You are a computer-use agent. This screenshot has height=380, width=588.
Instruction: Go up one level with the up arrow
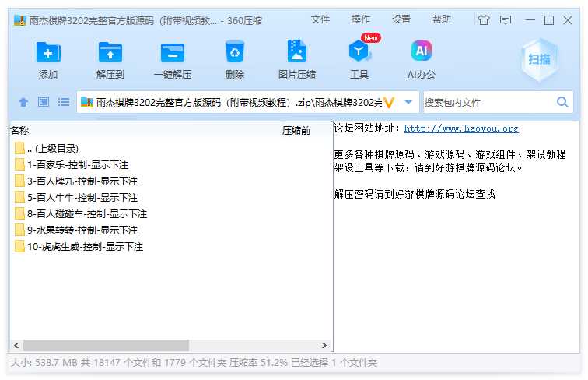23,102
